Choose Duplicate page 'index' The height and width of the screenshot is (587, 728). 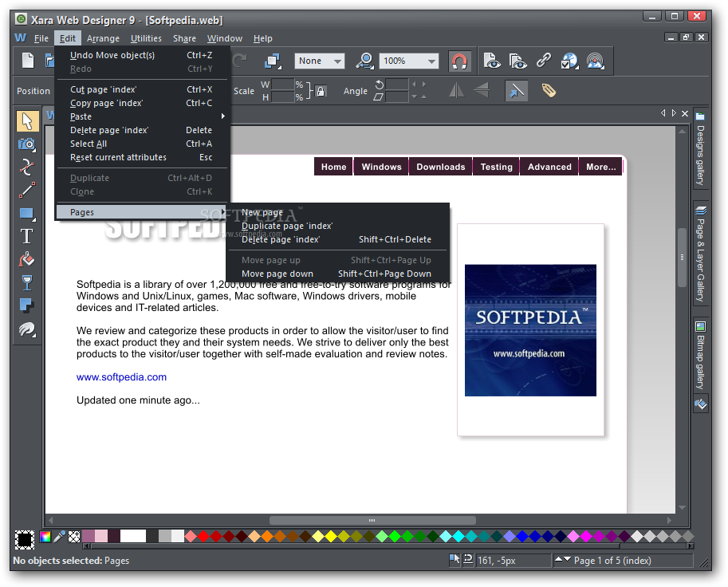tap(337, 226)
